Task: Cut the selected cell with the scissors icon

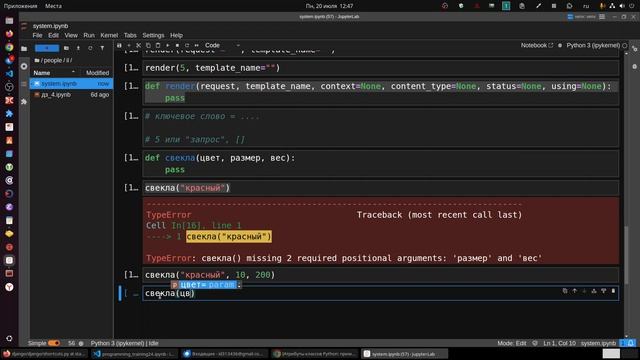Action: point(138,46)
